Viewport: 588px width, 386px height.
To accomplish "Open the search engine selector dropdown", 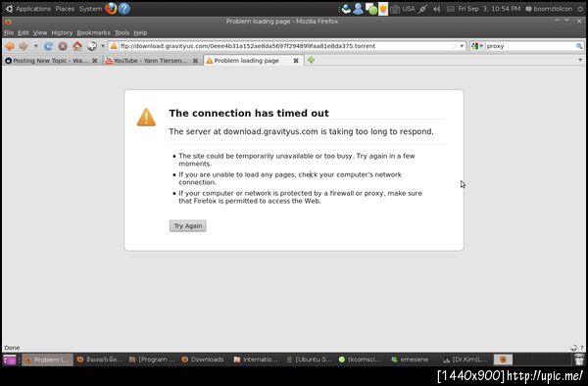I will (x=477, y=46).
